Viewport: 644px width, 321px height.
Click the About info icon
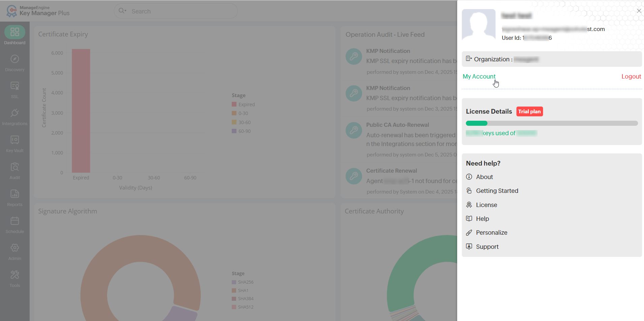coord(469,177)
